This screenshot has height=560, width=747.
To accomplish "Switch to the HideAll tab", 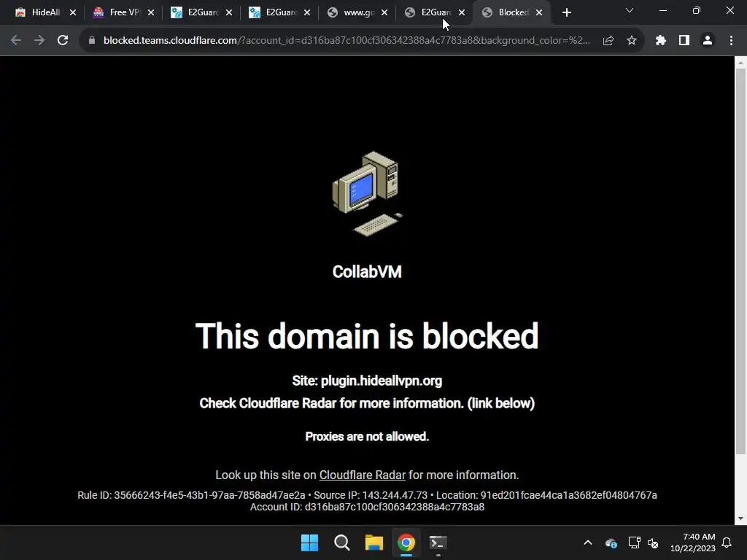I will 39,12.
